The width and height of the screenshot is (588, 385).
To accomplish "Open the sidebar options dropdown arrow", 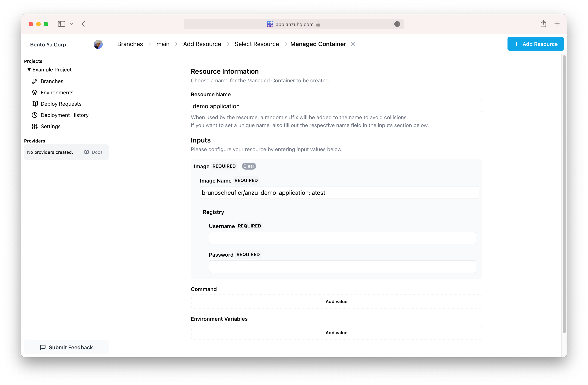I will 71,24.
